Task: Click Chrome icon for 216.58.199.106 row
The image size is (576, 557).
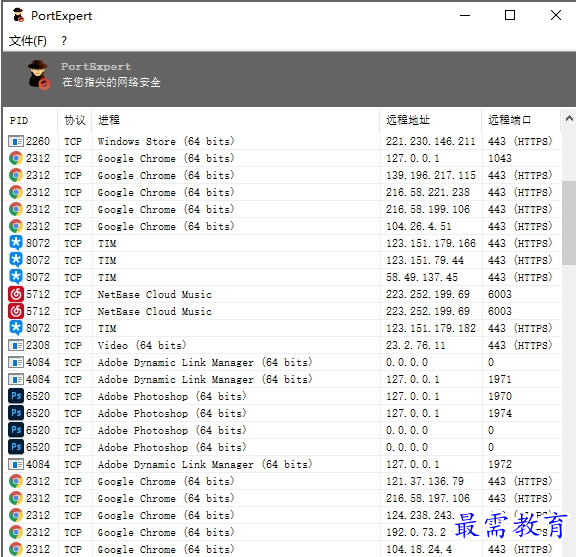Action: click(x=15, y=209)
